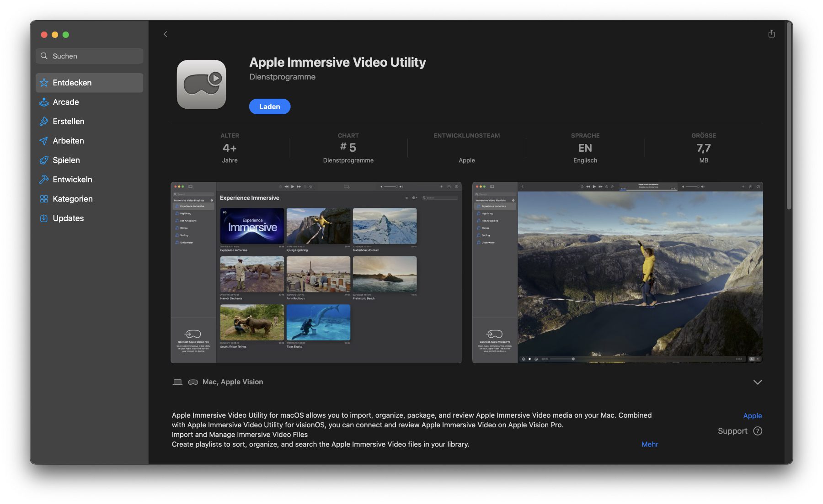Go back using the back chevron
This screenshot has height=504, width=823.
(166, 34)
